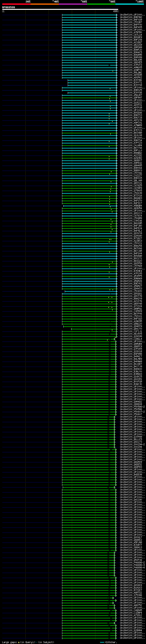Image resolution: width=146 pixels, height=644 pixels.
Task: Click UniRef100_B9HF20 entry
Action: (x=131, y=50)
